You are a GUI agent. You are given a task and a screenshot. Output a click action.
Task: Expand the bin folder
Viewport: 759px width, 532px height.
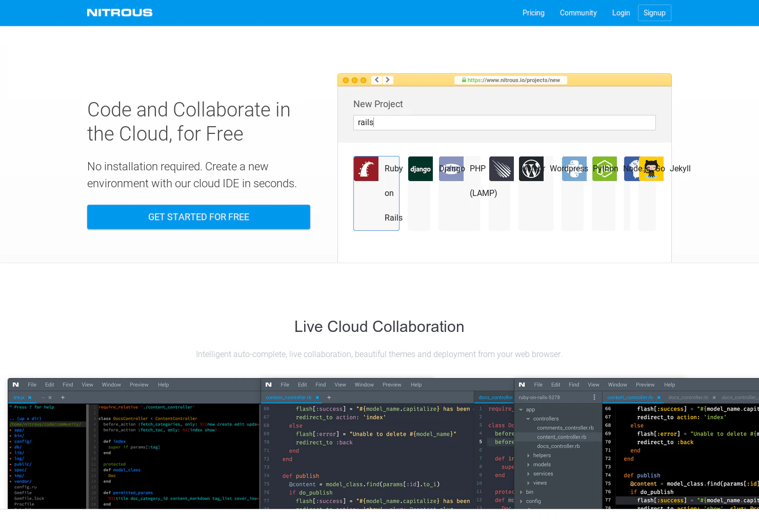[521, 492]
